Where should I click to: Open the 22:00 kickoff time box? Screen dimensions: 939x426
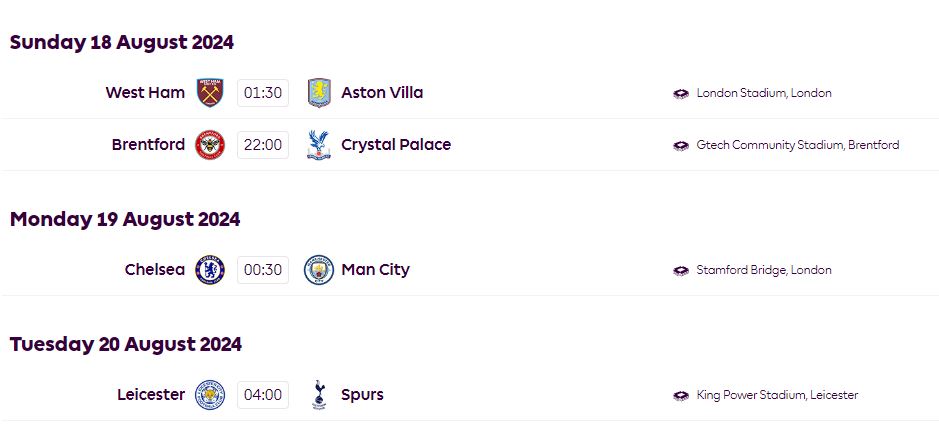[x=263, y=145]
